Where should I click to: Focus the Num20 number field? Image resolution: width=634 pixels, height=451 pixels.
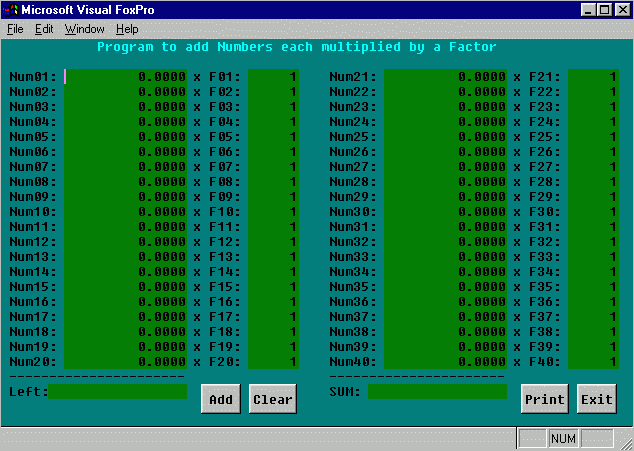(x=125, y=361)
